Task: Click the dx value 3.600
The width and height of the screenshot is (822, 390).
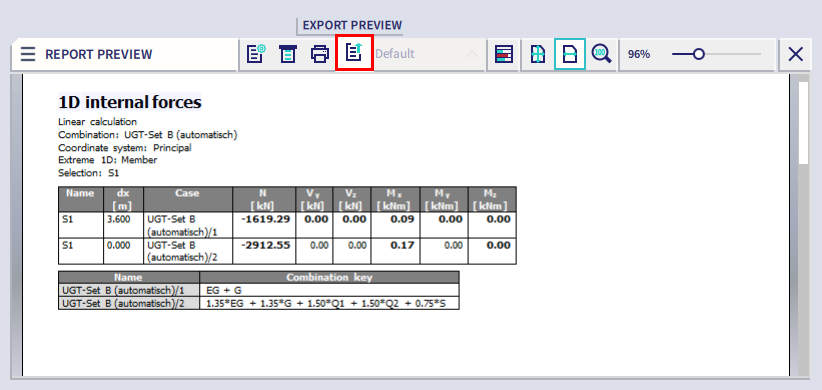Action: coord(118,220)
